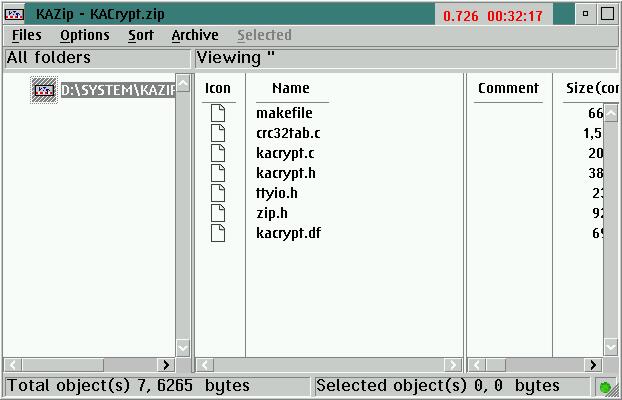Click the folder tree horizontal scrollbar thumb

(x=63, y=365)
